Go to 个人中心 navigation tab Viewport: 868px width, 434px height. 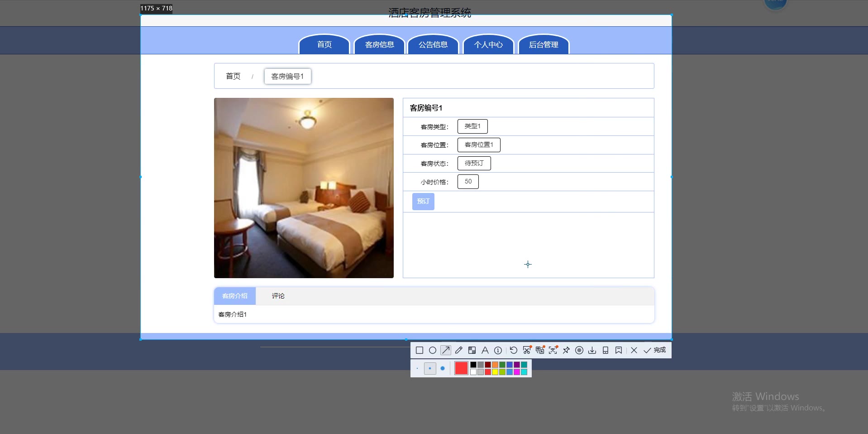click(x=488, y=44)
